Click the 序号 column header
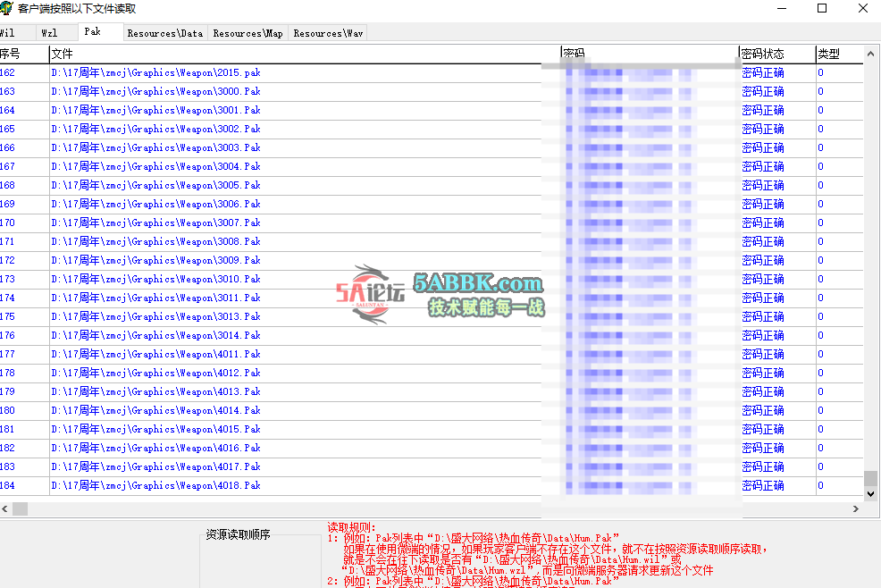Screen dimensions: 881x588 tap(24, 54)
